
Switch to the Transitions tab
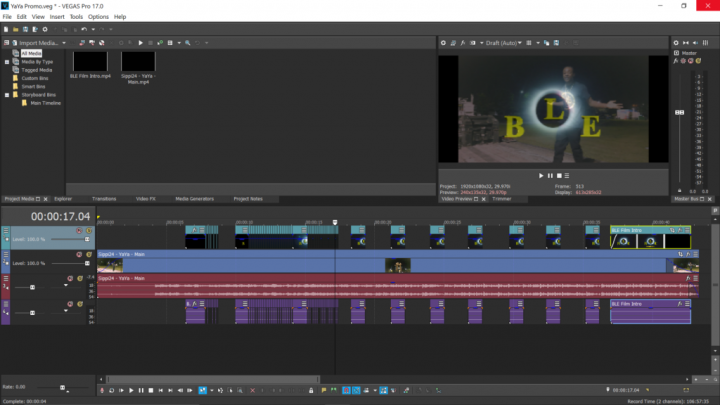104,199
